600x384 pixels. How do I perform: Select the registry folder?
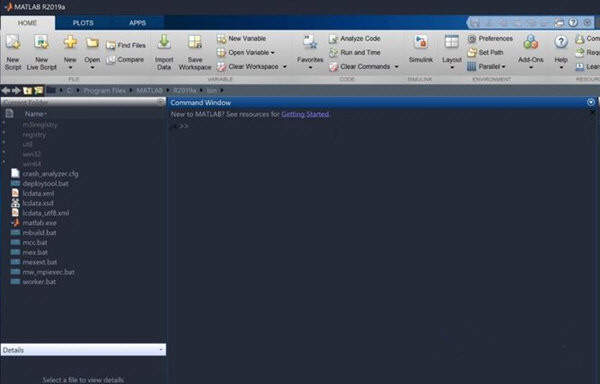(34, 135)
